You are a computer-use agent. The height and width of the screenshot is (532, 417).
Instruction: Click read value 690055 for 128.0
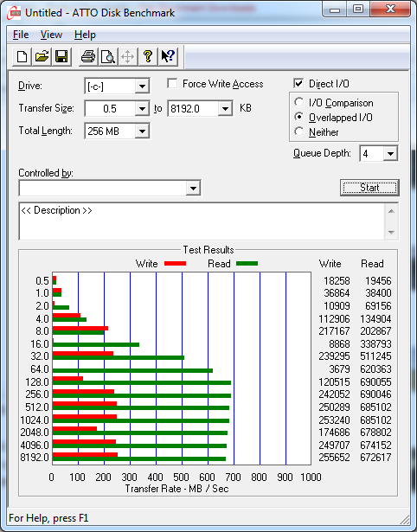(375, 382)
